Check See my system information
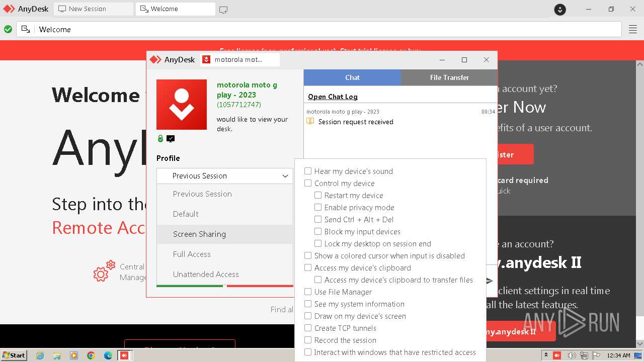This screenshot has height=362, width=644. coord(308,304)
